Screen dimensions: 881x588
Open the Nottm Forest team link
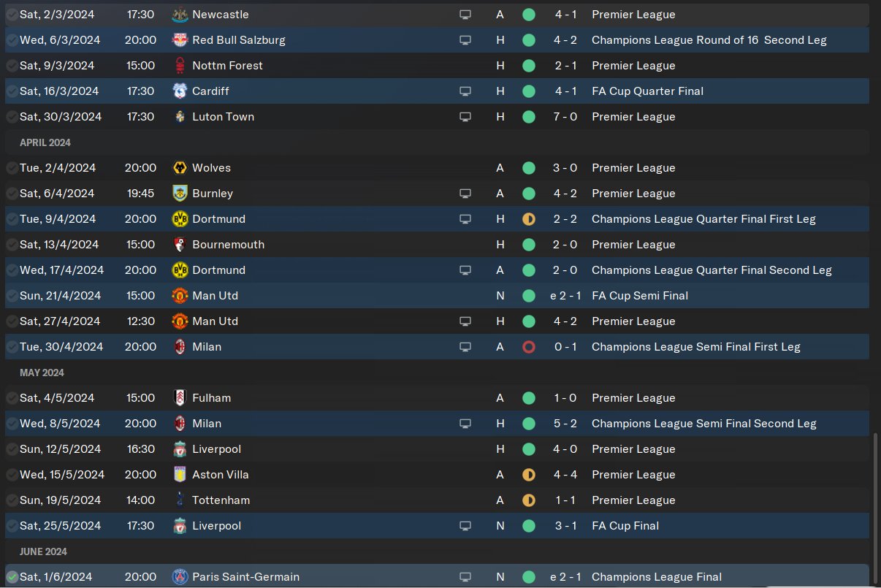pyautogui.click(x=227, y=66)
